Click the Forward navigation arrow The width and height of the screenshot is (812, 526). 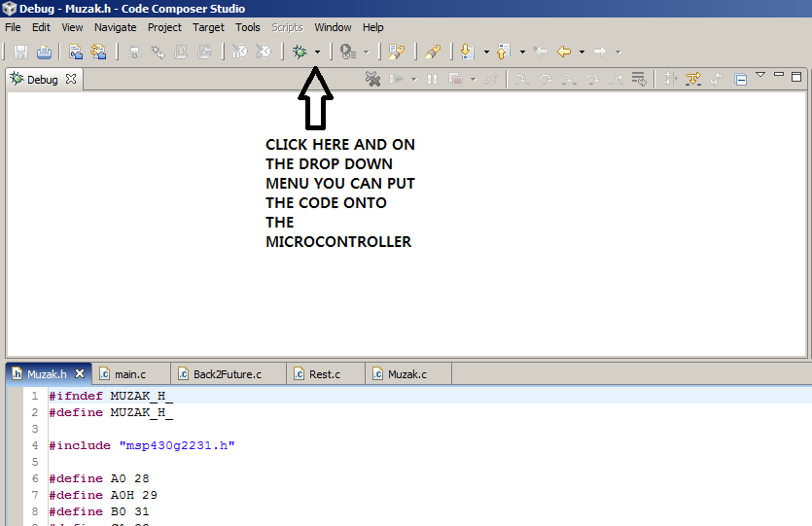tap(600, 52)
